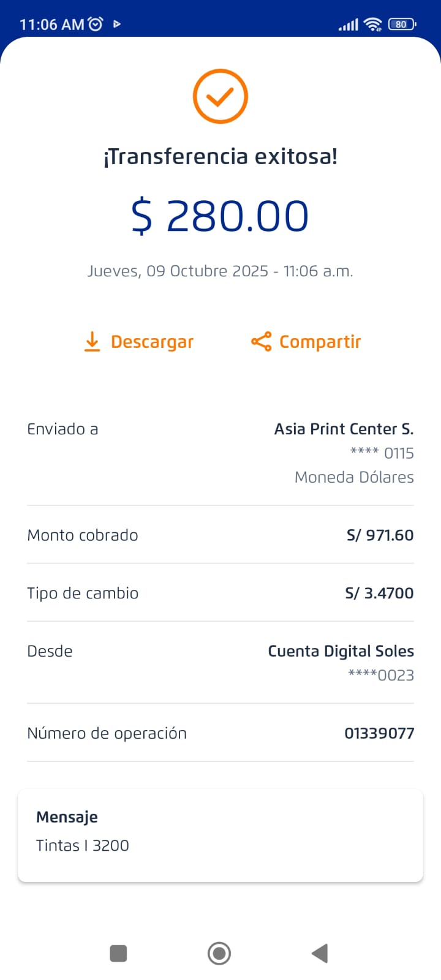The width and height of the screenshot is (441, 980).
Task: Tap recipient name Asia Print Center S.
Action: click(344, 429)
